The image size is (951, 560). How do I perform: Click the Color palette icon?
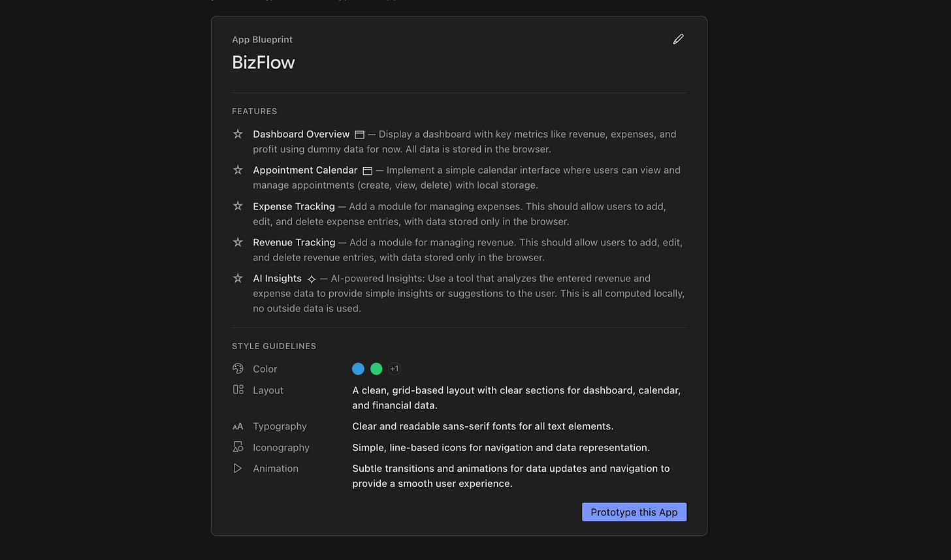pyautogui.click(x=238, y=369)
